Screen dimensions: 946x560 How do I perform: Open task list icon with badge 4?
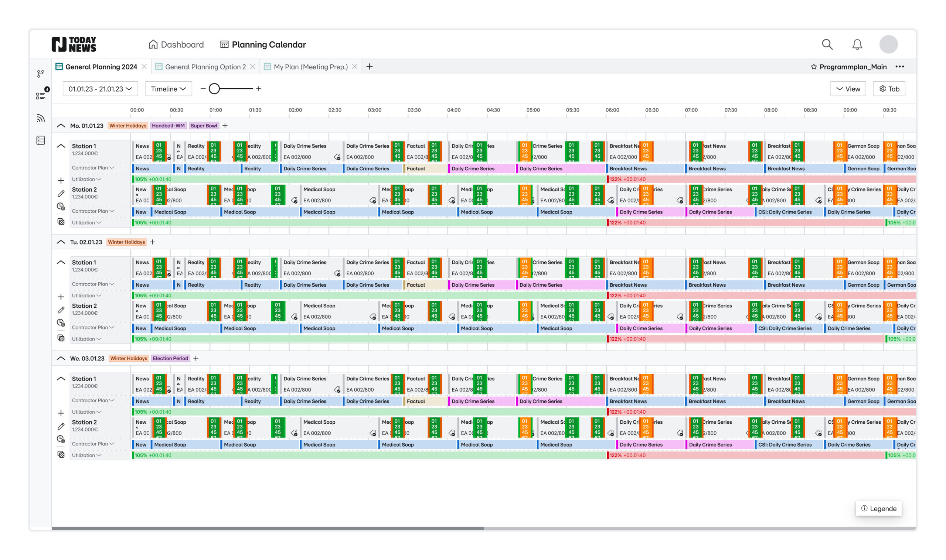41,96
